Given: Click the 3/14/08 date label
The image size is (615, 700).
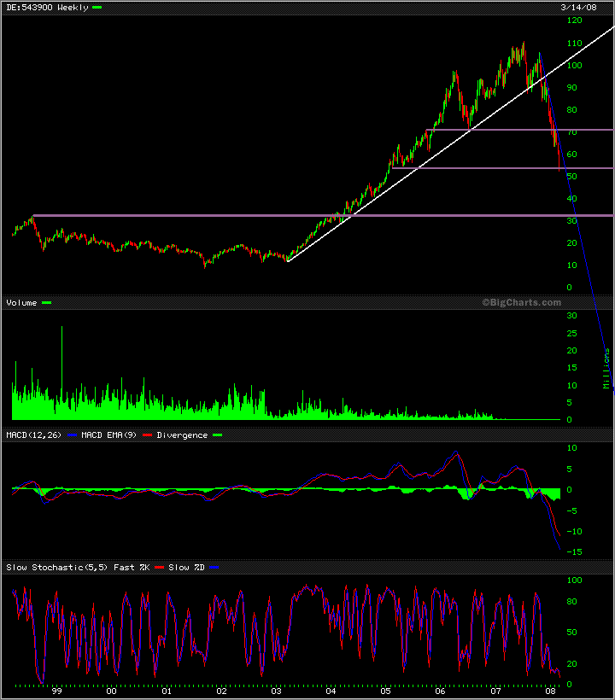Looking at the screenshot, I should (578, 8).
